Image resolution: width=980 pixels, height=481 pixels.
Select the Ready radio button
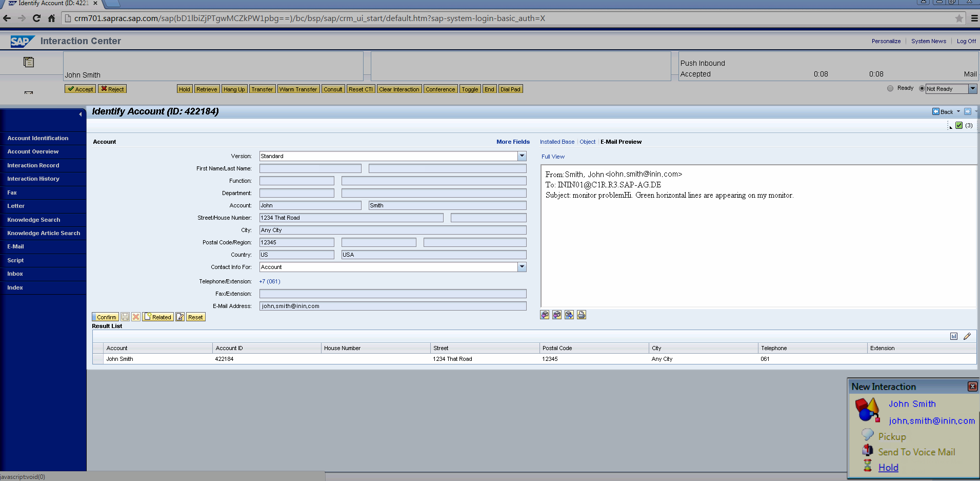(x=890, y=88)
